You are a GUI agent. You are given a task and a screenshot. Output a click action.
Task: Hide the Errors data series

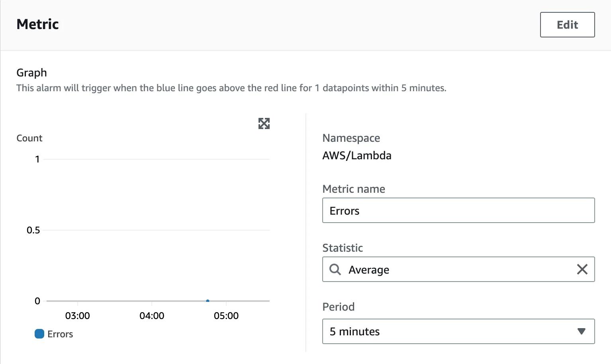click(54, 334)
